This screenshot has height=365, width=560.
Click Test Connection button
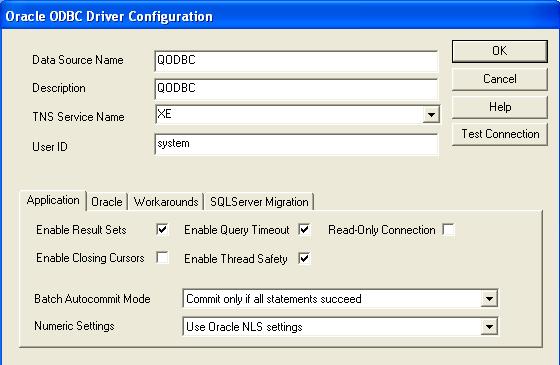tap(499, 134)
